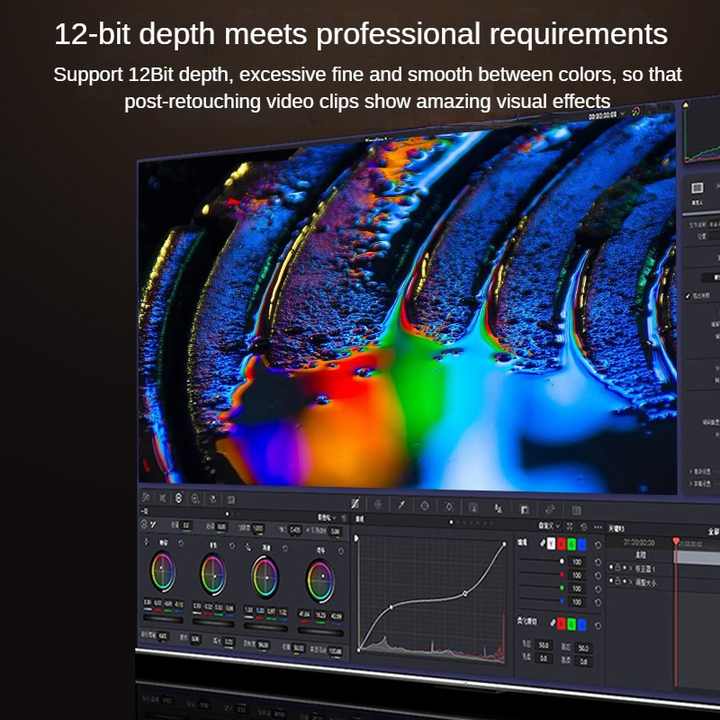Click the three-dot options menu in Curves
Image resolution: width=720 pixels, height=720 pixels.
pos(597,528)
